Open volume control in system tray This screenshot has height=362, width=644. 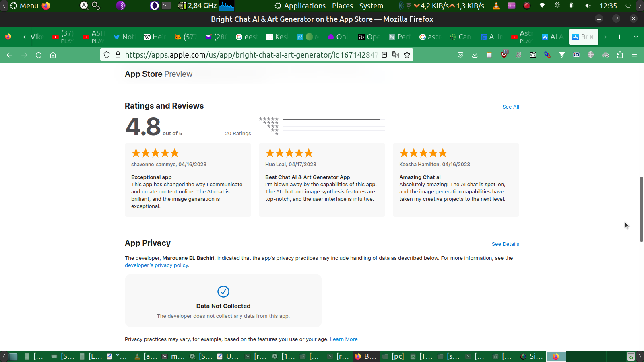click(588, 6)
